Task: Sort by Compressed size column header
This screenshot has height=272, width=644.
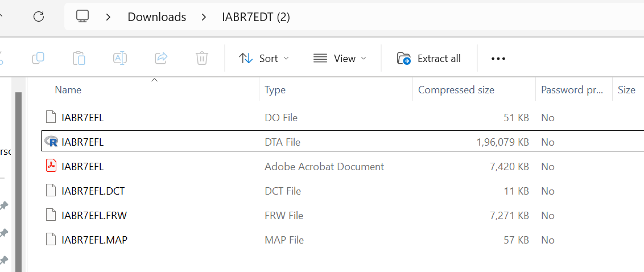Action: coord(456,89)
